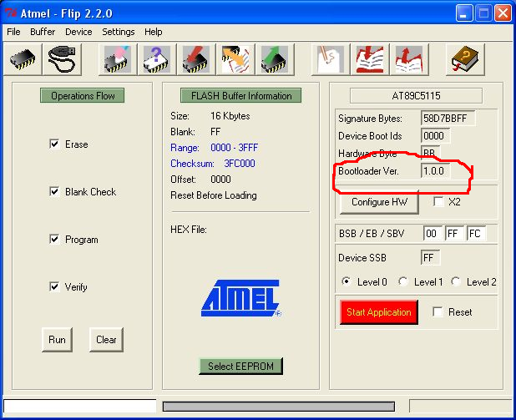Click the HEX File label
This screenshot has height=420, width=516.
189,230
